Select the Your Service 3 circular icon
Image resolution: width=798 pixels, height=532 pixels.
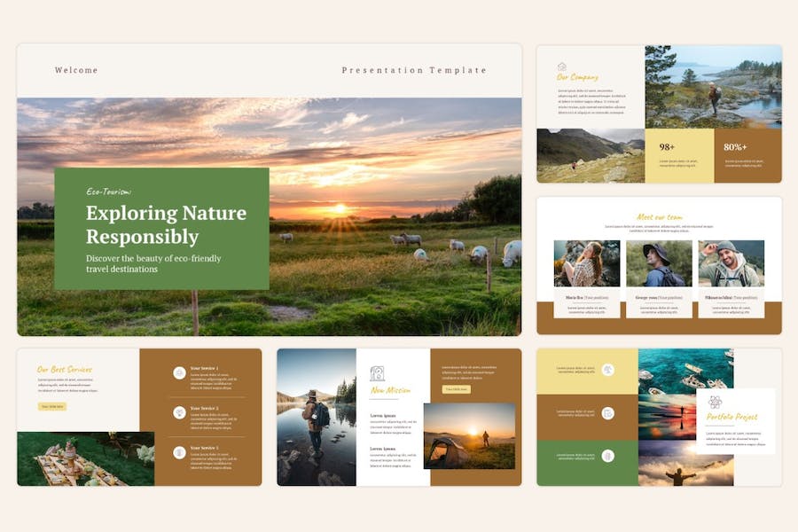(179, 452)
